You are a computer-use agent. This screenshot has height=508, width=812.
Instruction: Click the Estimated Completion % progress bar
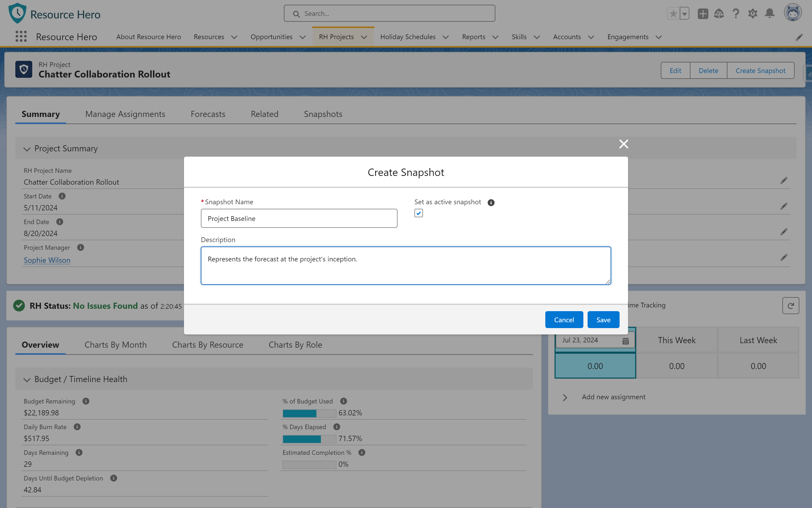(x=309, y=465)
